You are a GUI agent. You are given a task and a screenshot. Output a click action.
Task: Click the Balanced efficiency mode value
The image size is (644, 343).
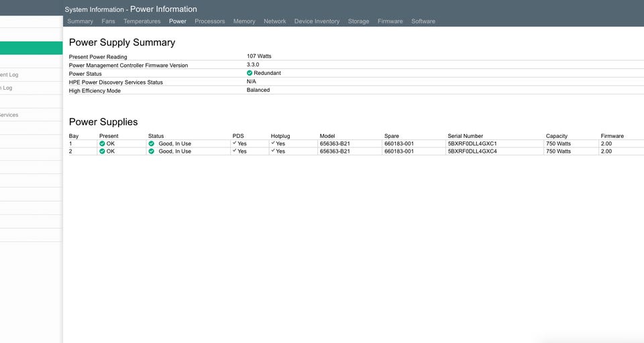(x=258, y=90)
